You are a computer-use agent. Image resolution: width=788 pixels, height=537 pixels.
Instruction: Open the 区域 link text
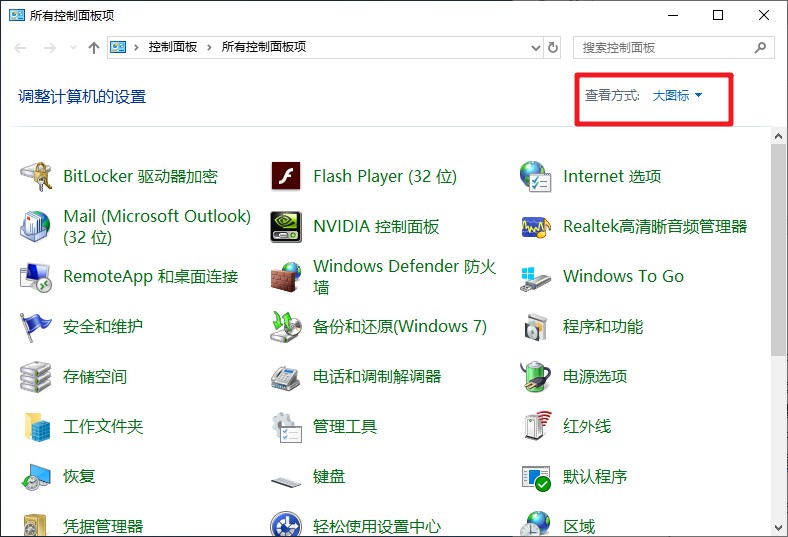point(579,526)
